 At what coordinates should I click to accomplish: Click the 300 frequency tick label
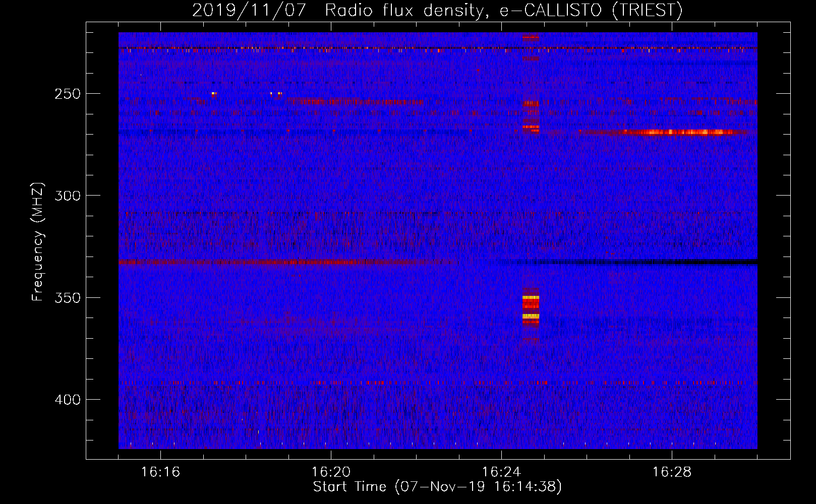(x=68, y=196)
